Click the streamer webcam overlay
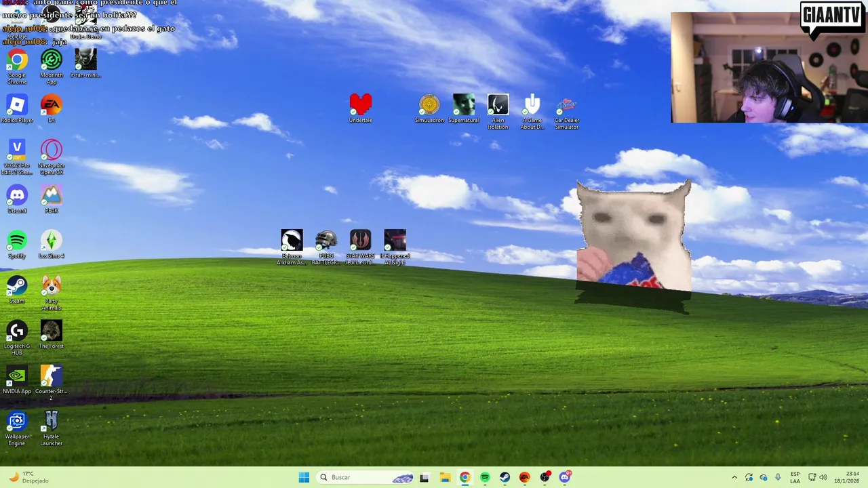Screen dimensions: 868x488 (769, 67)
